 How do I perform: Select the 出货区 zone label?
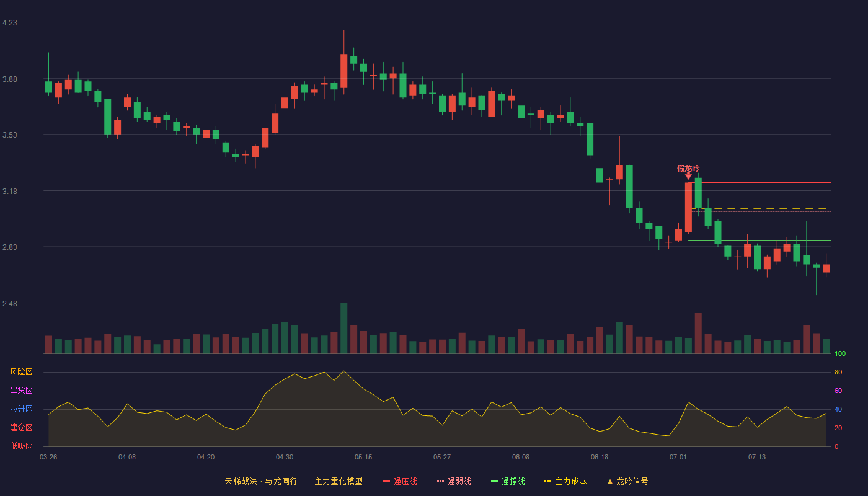(21, 391)
